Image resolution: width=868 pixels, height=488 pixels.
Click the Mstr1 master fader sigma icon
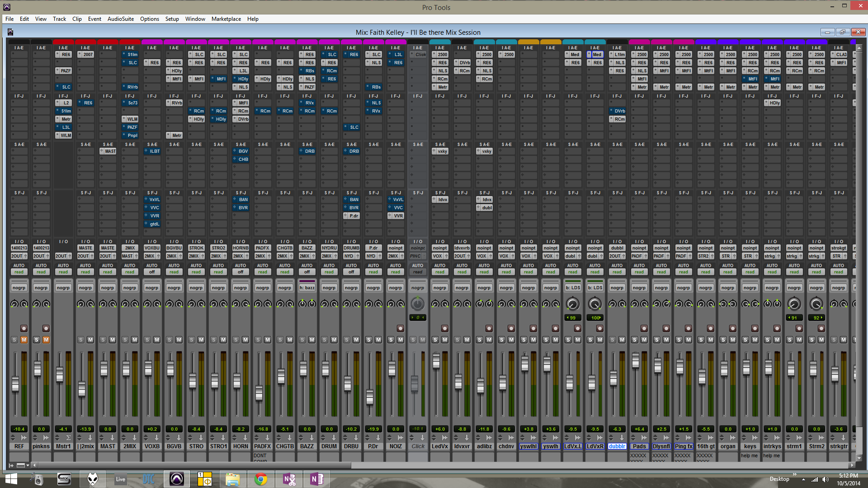[68, 437]
